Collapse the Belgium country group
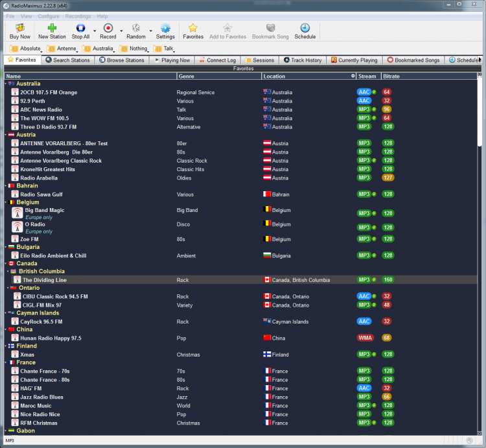The width and height of the screenshot is (486, 448). click(6, 202)
